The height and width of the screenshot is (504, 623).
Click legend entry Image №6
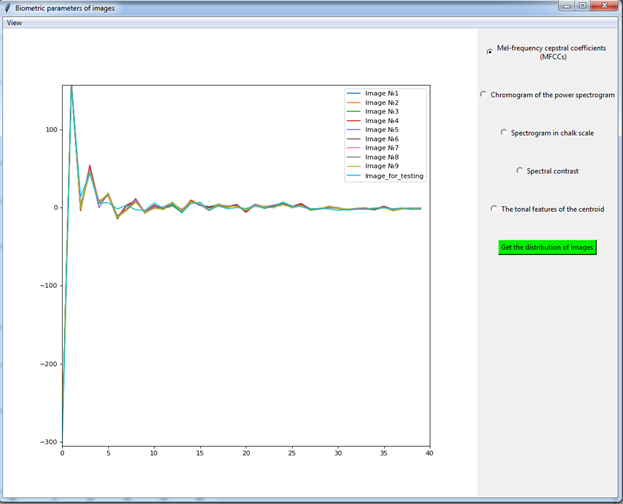coord(373,139)
